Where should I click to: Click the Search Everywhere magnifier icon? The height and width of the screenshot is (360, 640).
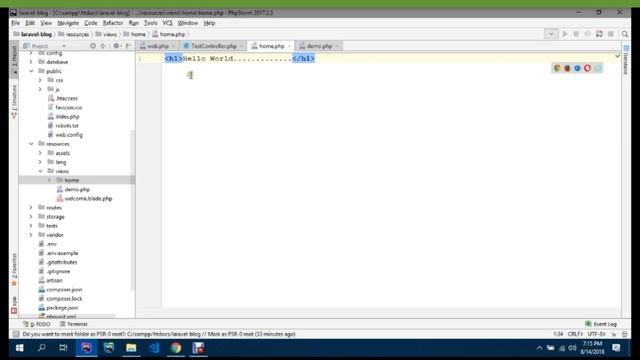point(625,34)
